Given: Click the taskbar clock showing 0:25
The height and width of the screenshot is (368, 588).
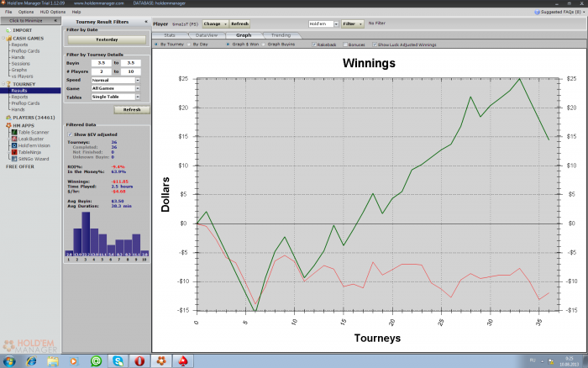Looking at the screenshot, I should coord(569,361).
